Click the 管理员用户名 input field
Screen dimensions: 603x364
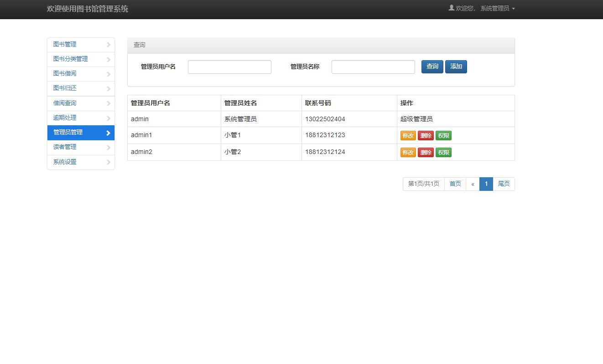[x=229, y=67]
